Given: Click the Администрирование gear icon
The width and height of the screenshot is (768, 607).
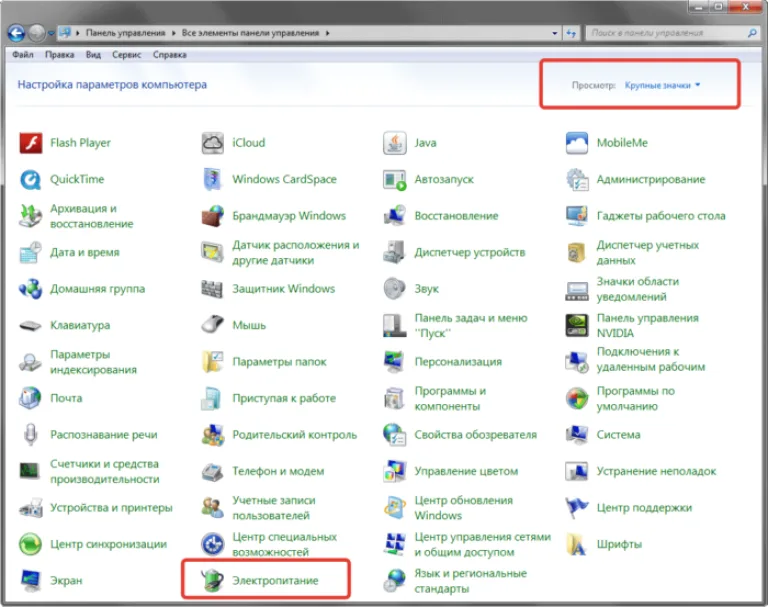Looking at the screenshot, I should click(577, 179).
